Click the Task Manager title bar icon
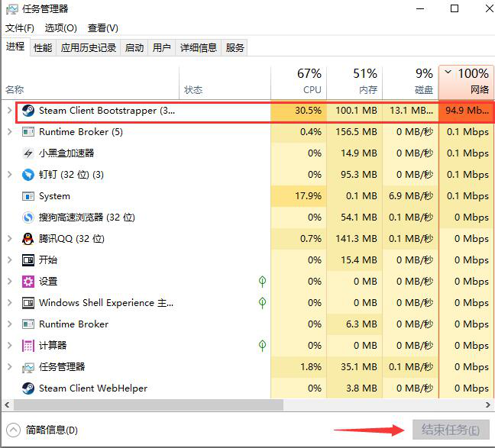495x448 pixels. point(12,9)
